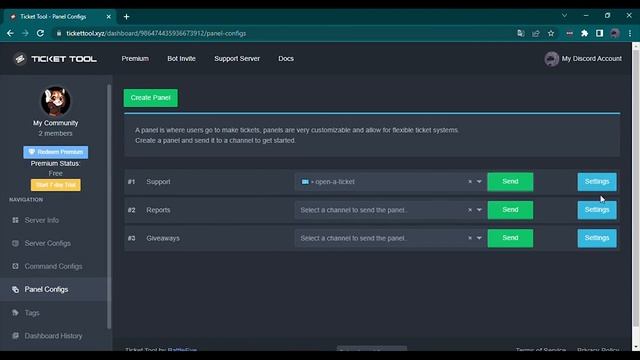Expand the Support panel channel dropdown arrow

(x=479, y=182)
